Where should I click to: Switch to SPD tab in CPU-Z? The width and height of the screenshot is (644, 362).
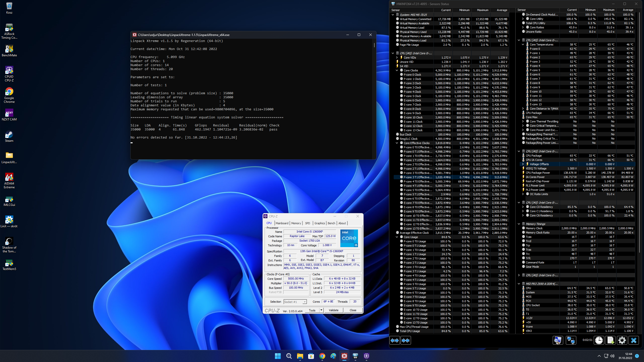coord(307,223)
